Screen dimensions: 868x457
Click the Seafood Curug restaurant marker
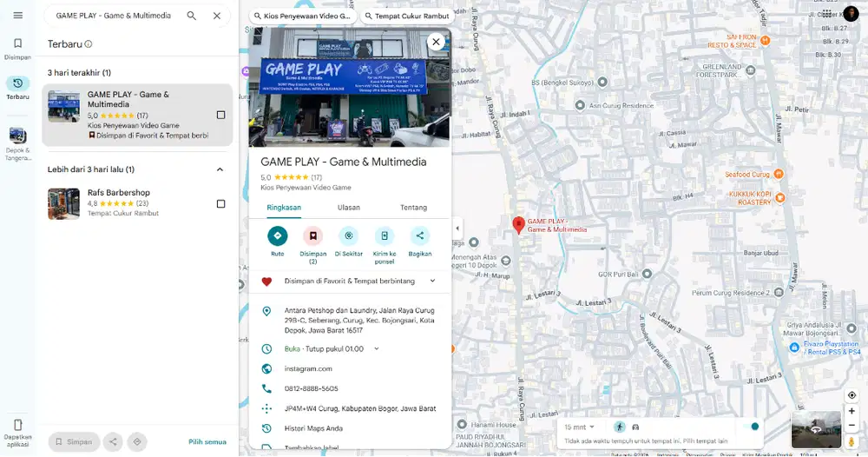(x=779, y=174)
